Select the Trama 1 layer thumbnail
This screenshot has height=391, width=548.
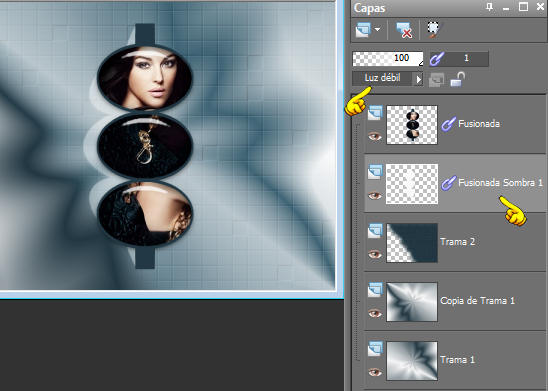pos(412,361)
